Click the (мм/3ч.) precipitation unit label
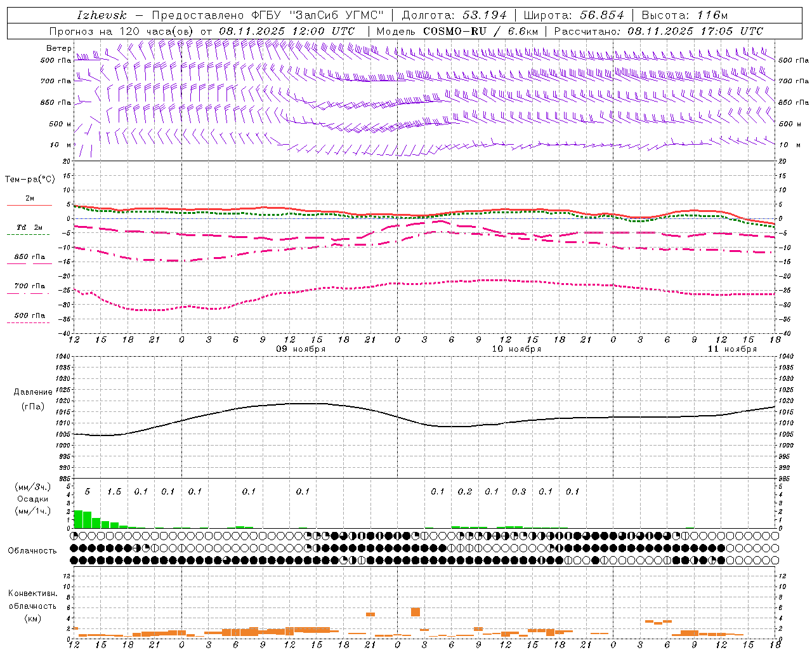Viewport: 812px width, 650px height. (33, 487)
